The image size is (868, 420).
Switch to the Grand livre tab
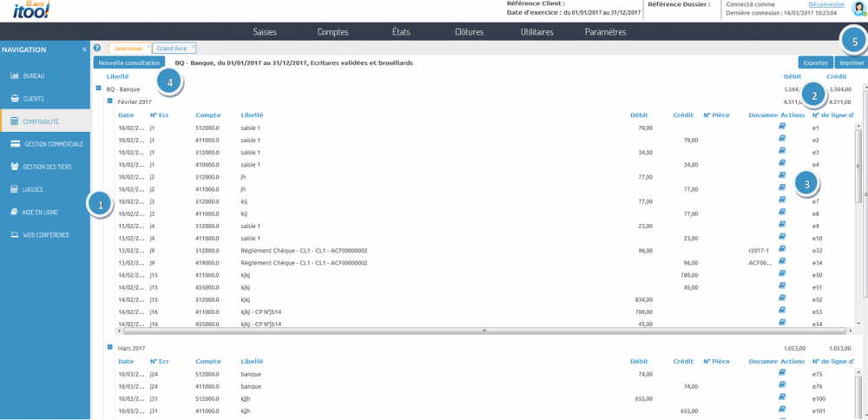click(172, 49)
